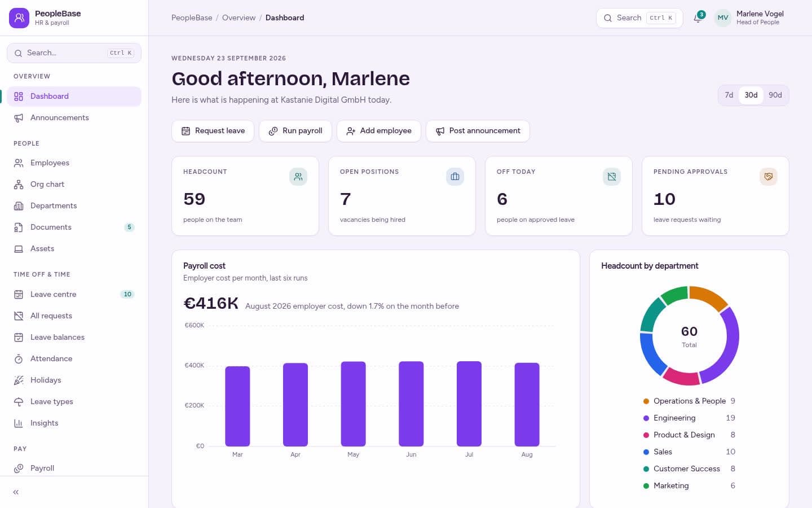
Task: Open Attendance page
Action: pyautogui.click(x=74, y=358)
